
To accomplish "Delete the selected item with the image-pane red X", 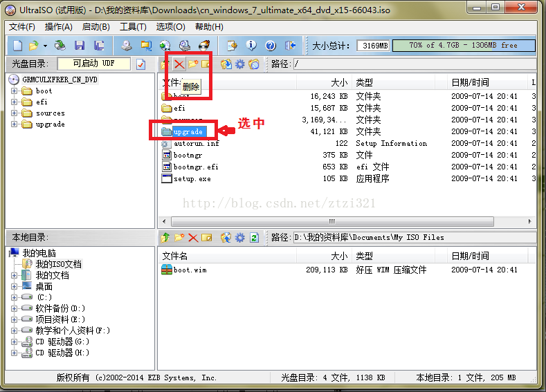I will tap(179, 64).
